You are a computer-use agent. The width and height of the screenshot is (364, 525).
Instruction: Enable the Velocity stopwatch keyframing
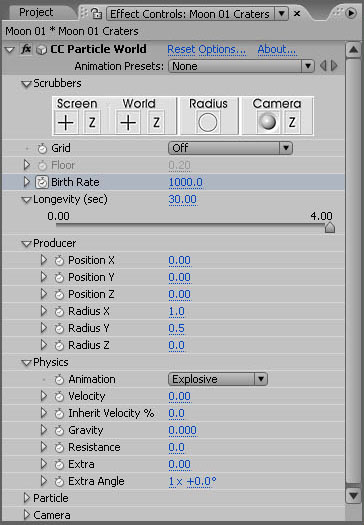(59, 397)
